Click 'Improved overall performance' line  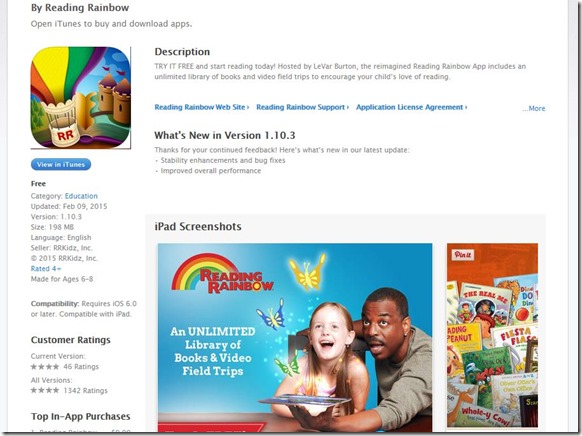(210, 171)
